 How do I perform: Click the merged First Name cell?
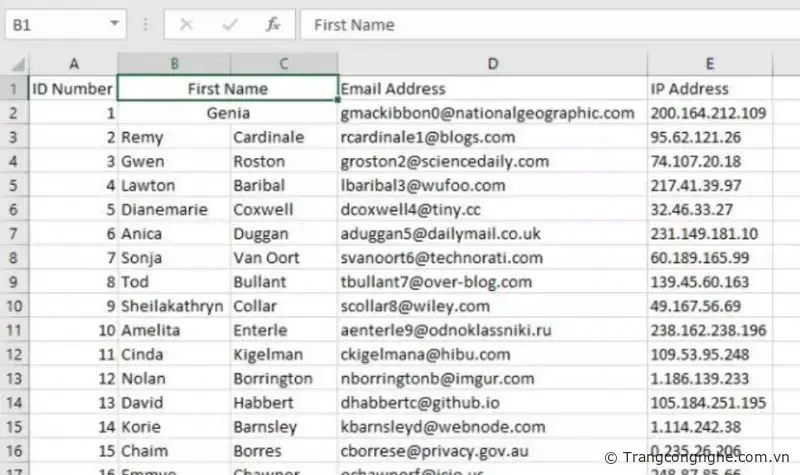pos(228,89)
